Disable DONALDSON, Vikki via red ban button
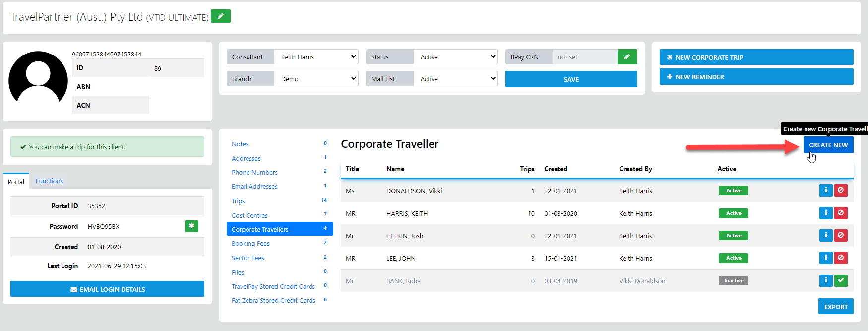 [x=841, y=190]
